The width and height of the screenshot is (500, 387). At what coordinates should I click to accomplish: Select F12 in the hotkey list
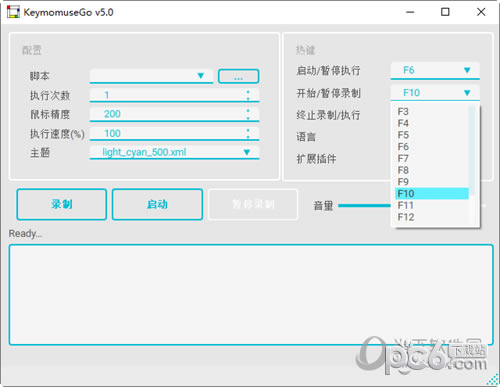[x=432, y=217]
